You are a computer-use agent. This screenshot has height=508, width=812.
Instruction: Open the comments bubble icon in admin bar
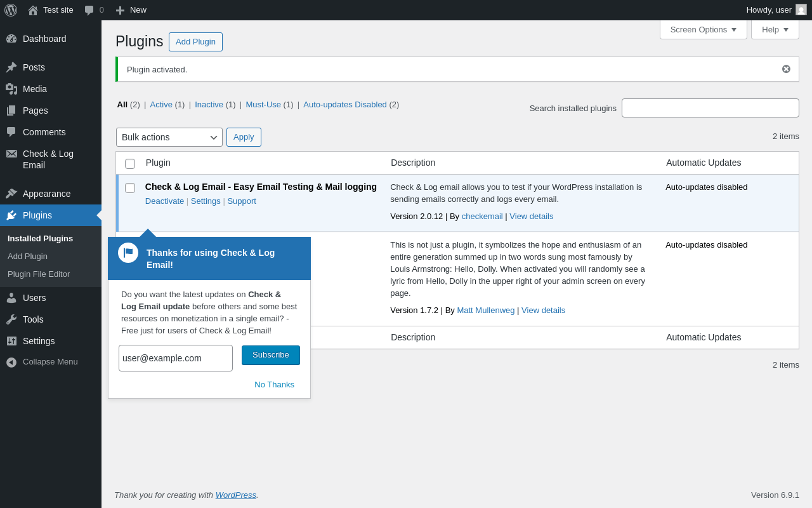(x=89, y=10)
